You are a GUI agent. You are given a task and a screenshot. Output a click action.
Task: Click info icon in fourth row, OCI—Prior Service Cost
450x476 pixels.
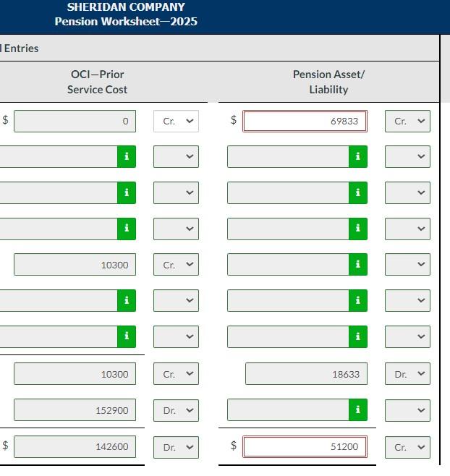tap(127, 229)
